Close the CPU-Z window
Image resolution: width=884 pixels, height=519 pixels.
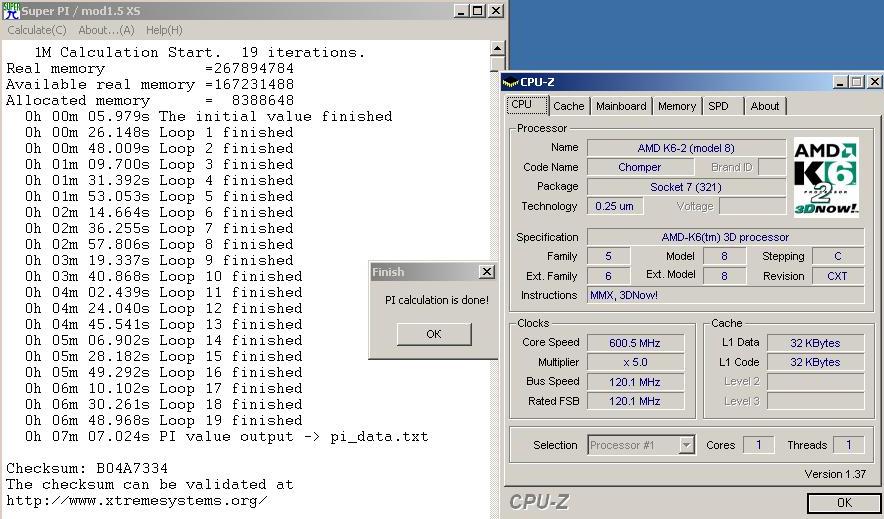coord(874,82)
